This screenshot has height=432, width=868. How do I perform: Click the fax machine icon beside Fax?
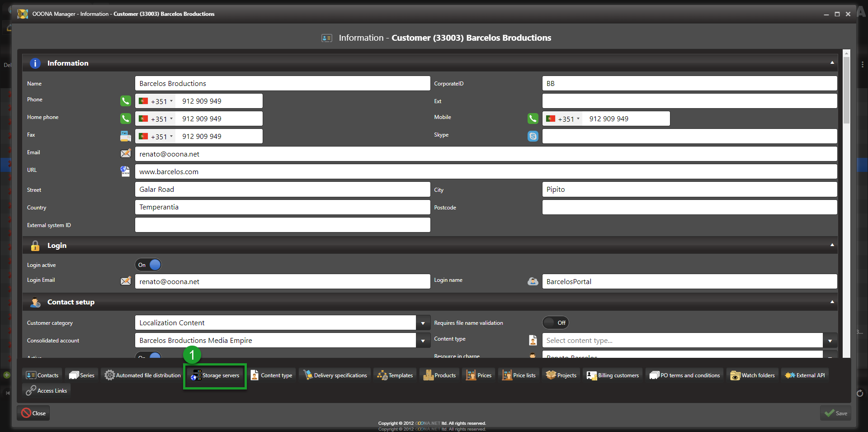pyautogui.click(x=125, y=136)
